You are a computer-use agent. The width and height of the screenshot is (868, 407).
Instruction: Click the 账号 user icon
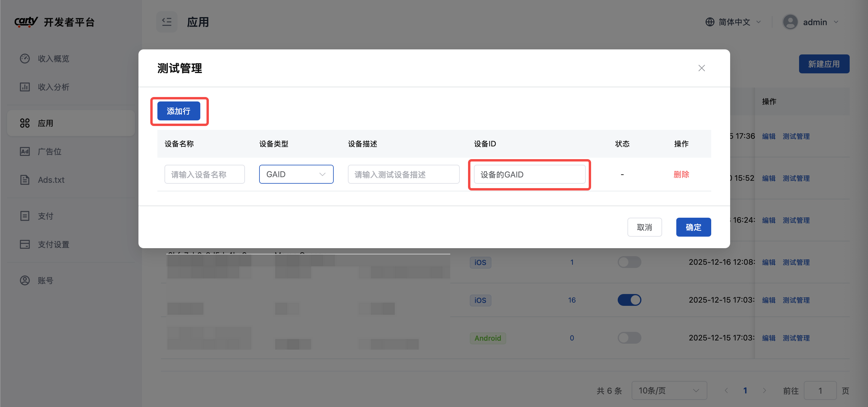25,280
